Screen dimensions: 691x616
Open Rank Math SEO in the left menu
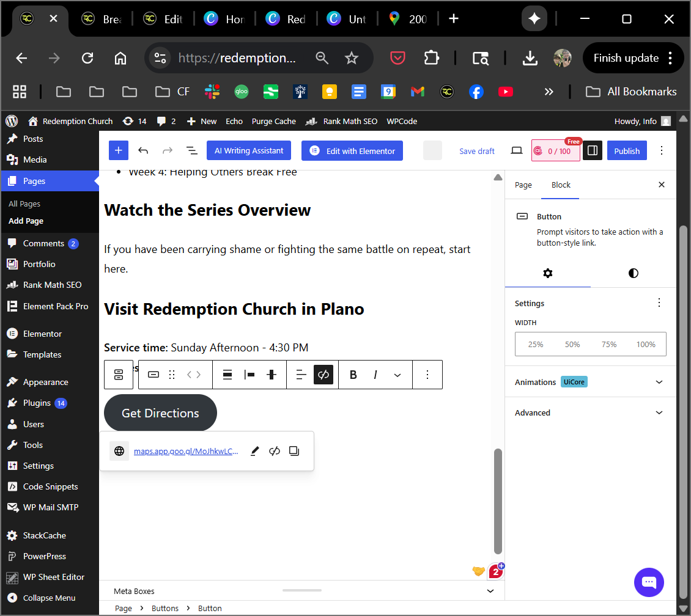(x=52, y=285)
